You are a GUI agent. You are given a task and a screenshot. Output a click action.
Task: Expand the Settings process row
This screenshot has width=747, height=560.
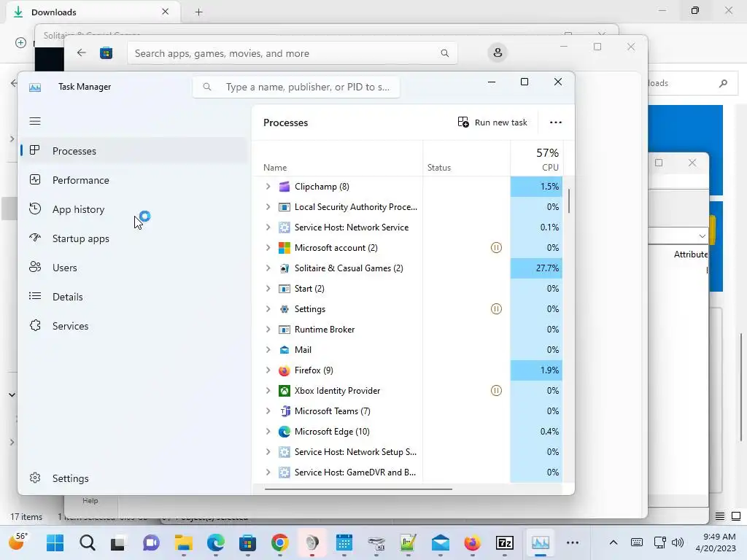[x=268, y=309]
